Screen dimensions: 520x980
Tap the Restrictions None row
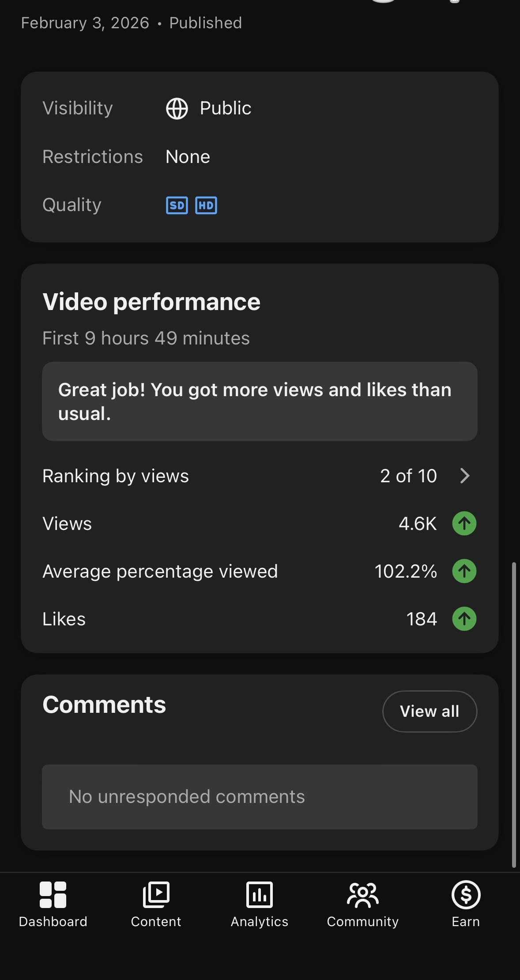(x=260, y=157)
